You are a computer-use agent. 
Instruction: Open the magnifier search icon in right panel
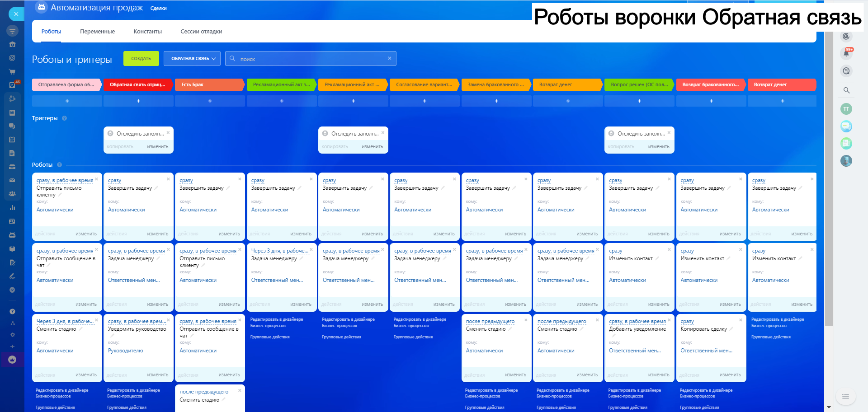[846, 90]
